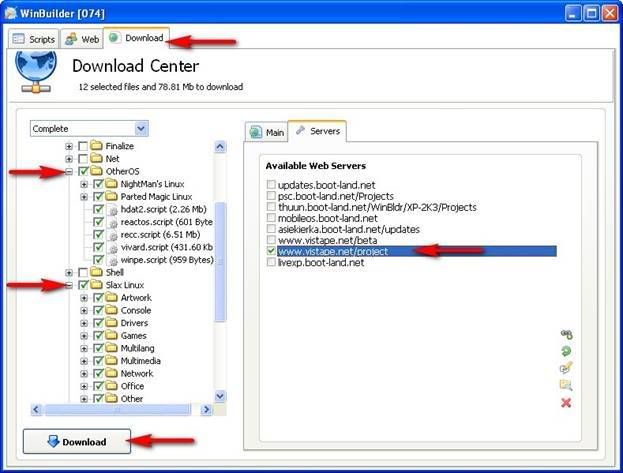This screenshot has height=473, width=623.
Task: Click the edit server pencil icon
Action: pos(566,368)
